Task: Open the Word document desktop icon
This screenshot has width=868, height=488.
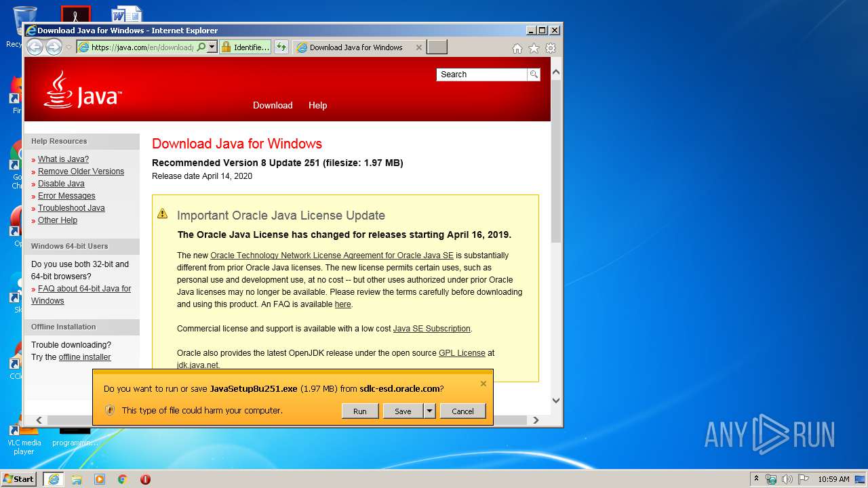Action: (x=127, y=14)
